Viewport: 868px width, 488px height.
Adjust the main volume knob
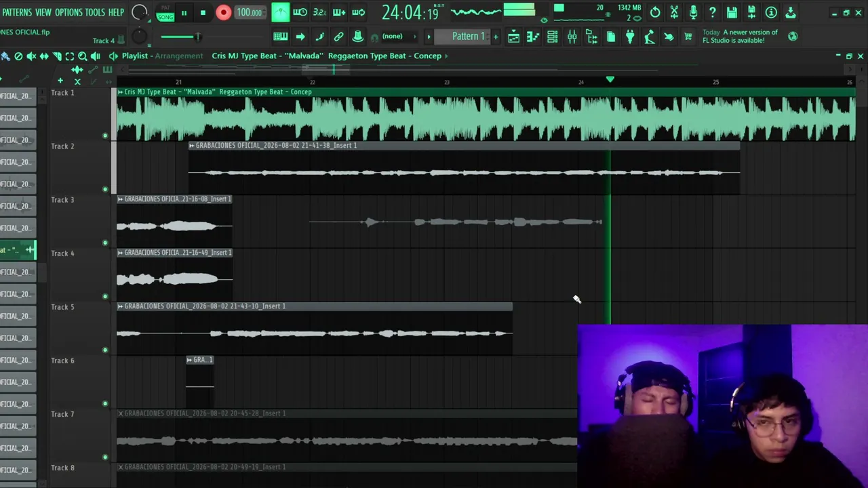tap(140, 12)
